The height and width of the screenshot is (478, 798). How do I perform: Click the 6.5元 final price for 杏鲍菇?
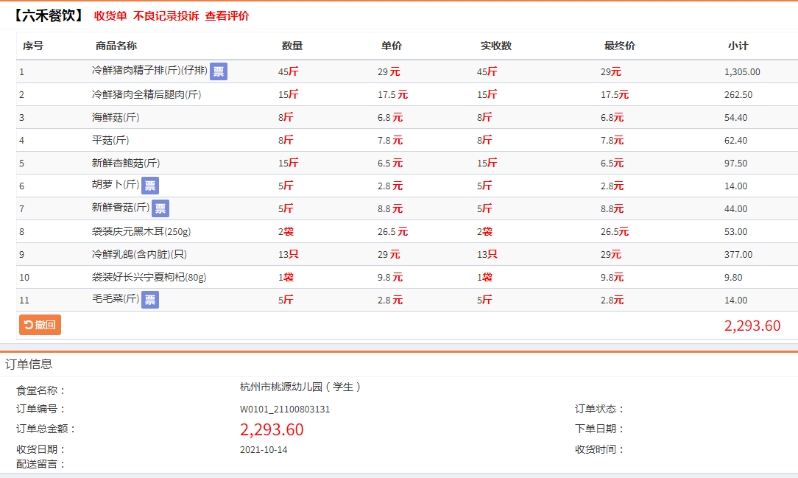click(x=612, y=163)
